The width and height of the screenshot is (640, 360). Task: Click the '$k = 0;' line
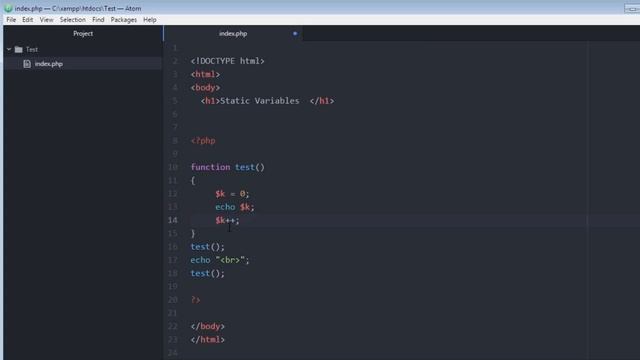click(x=232, y=193)
